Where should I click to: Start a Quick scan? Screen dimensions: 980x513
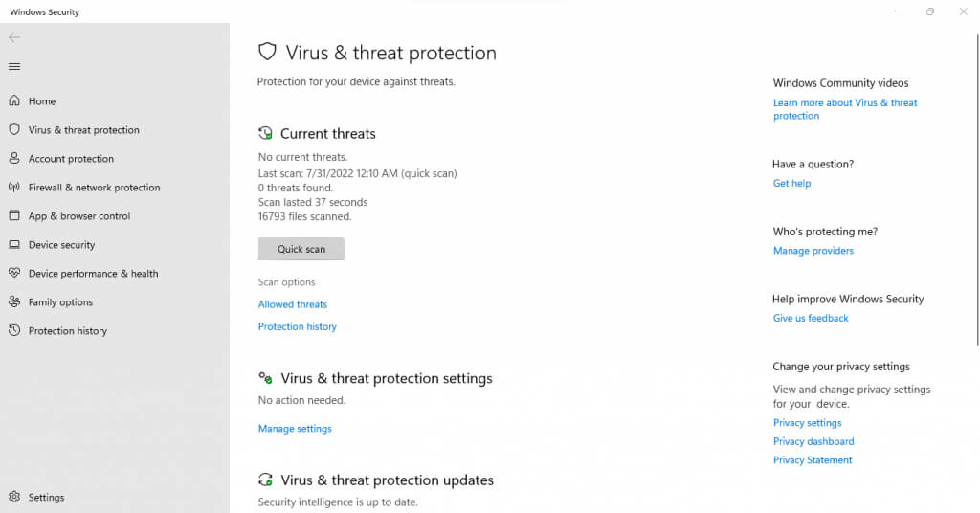[301, 249]
